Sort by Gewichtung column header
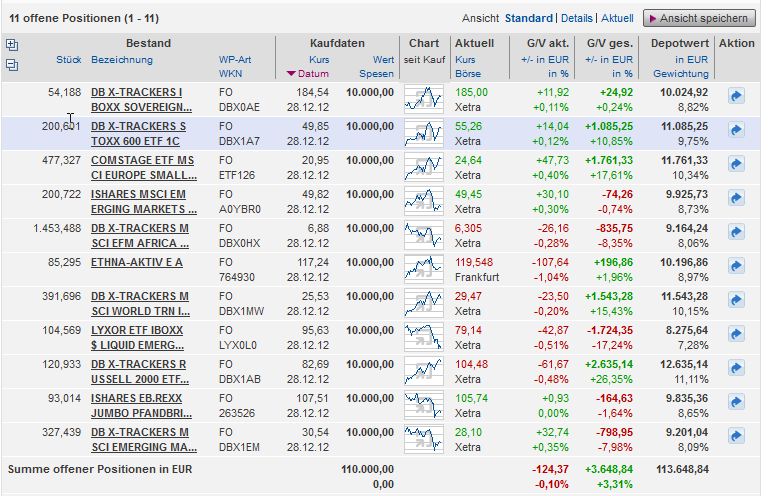The height and width of the screenshot is (496, 769). coord(680,74)
